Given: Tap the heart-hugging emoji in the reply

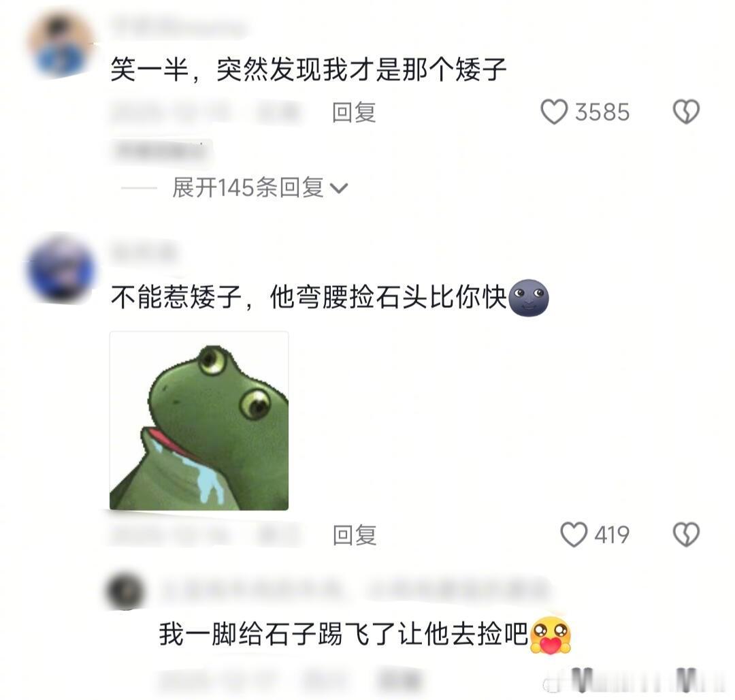Looking at the screenshot, I should pos(551,635).
